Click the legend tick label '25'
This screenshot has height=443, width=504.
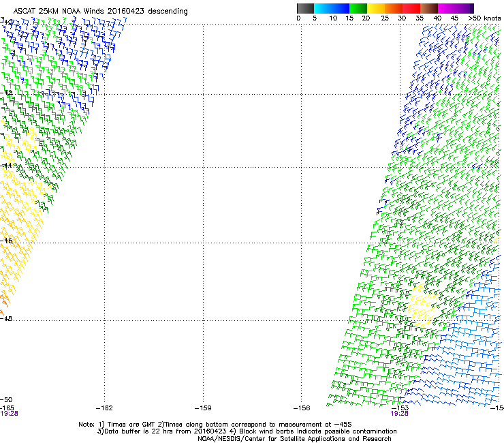(x=385, y=18)
